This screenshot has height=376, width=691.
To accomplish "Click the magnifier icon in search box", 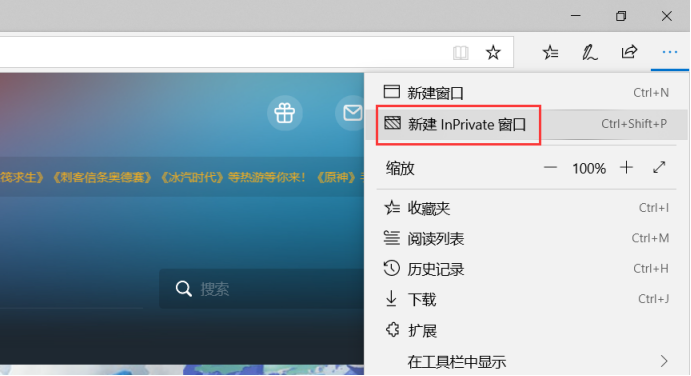I will click(183, 289).
